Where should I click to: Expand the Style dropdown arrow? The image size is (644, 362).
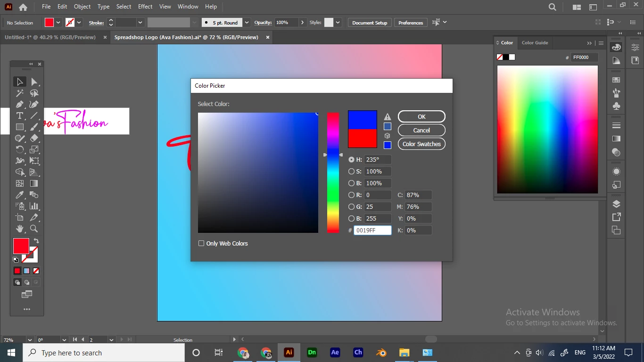pyautogui.click(x=338, y=23)
